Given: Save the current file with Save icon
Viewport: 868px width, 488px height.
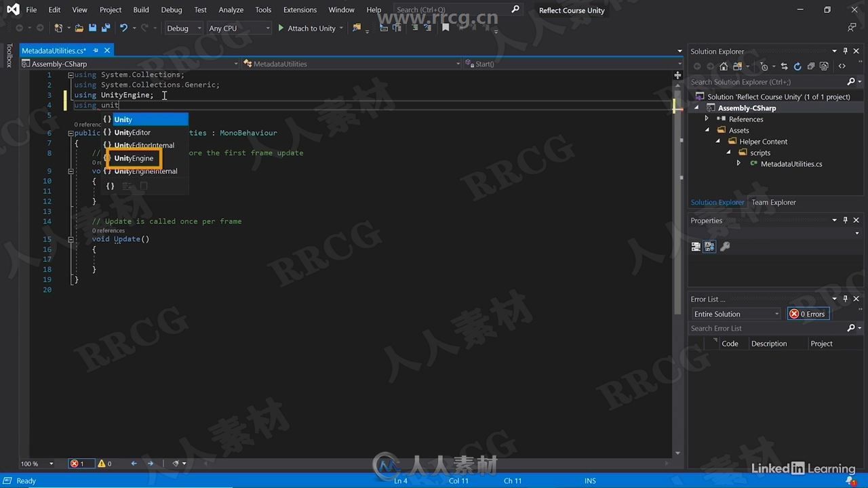Looking at the screenshot, I should pyautogui.click(x=93, y=28).
